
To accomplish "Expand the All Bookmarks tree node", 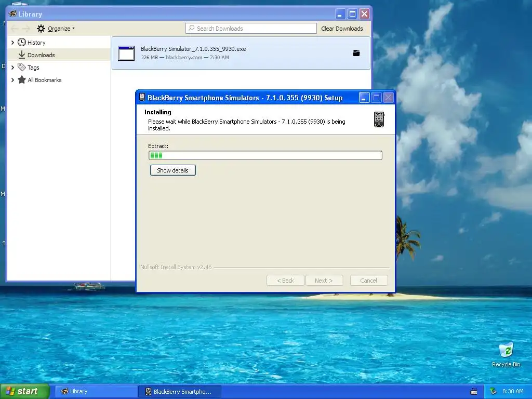I will (12, 80).
